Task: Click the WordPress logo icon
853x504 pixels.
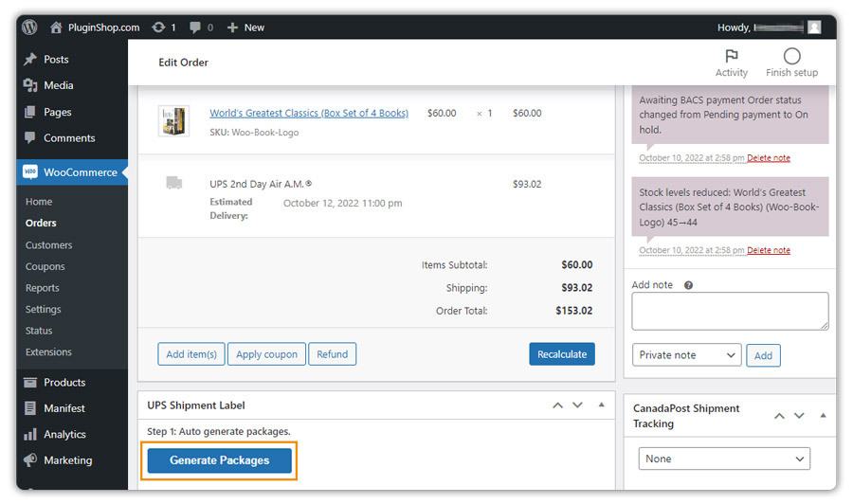Action: coord(29,27)
